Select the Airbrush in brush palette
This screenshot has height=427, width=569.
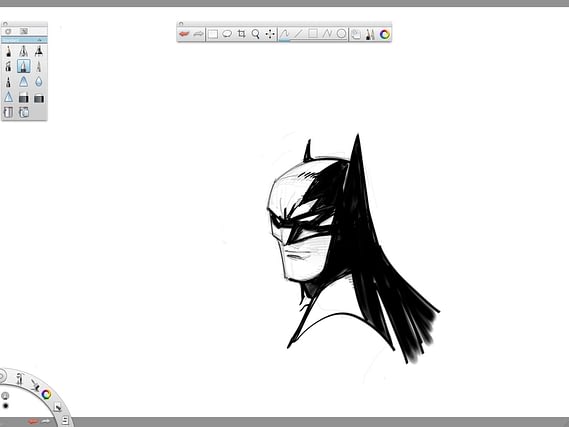pos(24,51)
